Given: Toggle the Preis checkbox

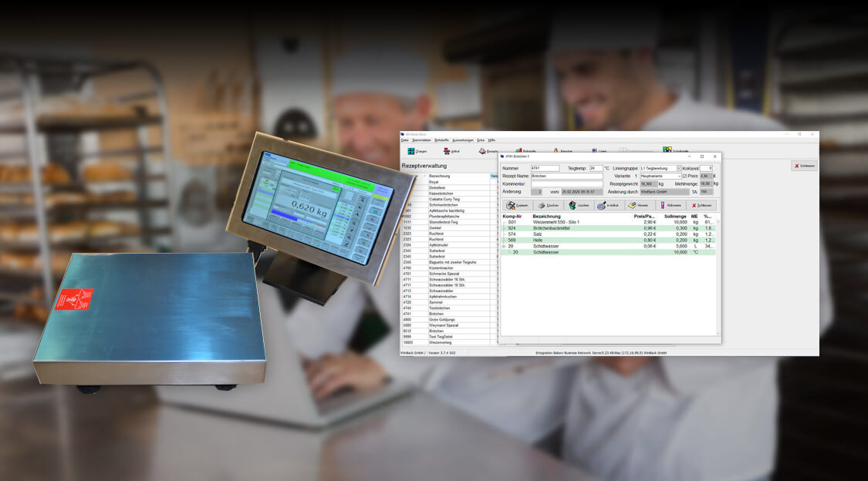Looking at the screenshot, I should 684,177.
